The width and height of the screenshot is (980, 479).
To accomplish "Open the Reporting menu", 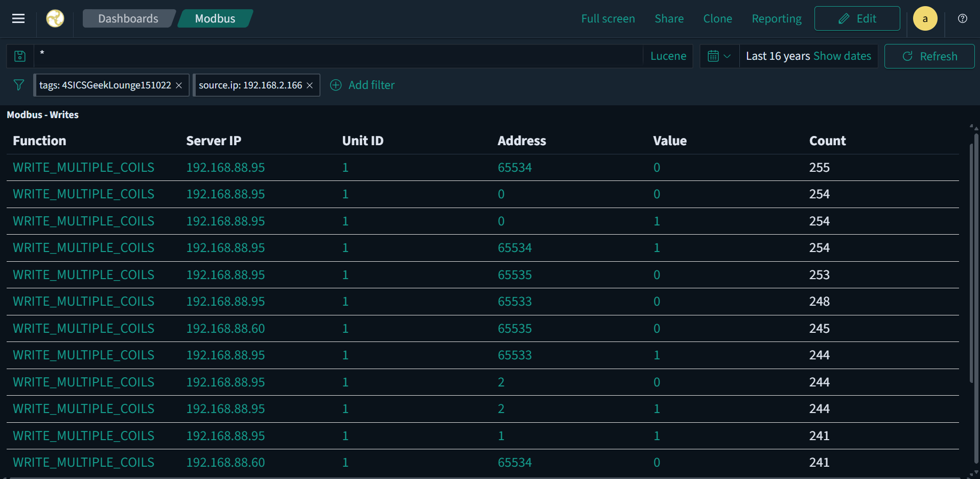I will tap(777, 18).
